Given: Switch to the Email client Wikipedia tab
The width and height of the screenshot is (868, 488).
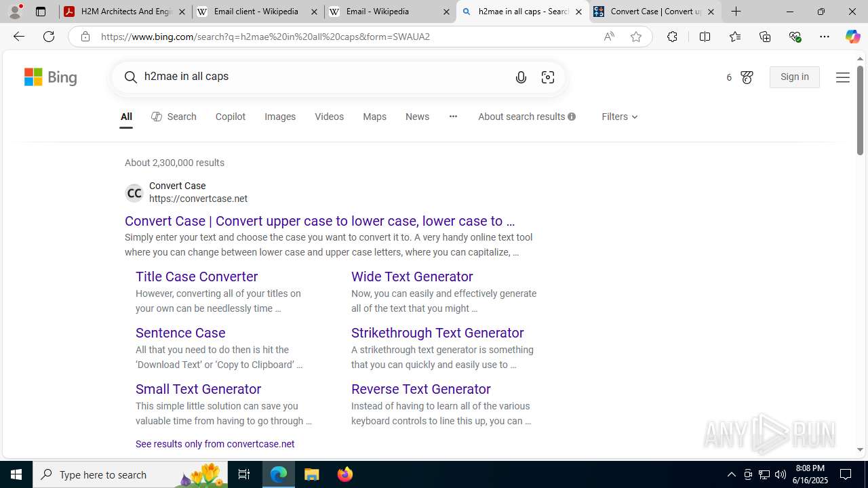Looking at the screenshot, I should tap(258, 12).
